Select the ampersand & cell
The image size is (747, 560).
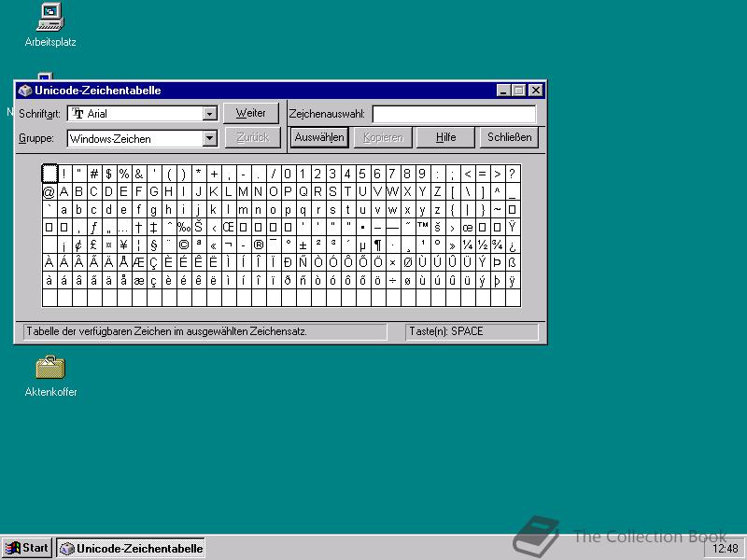tap(138, 174)
